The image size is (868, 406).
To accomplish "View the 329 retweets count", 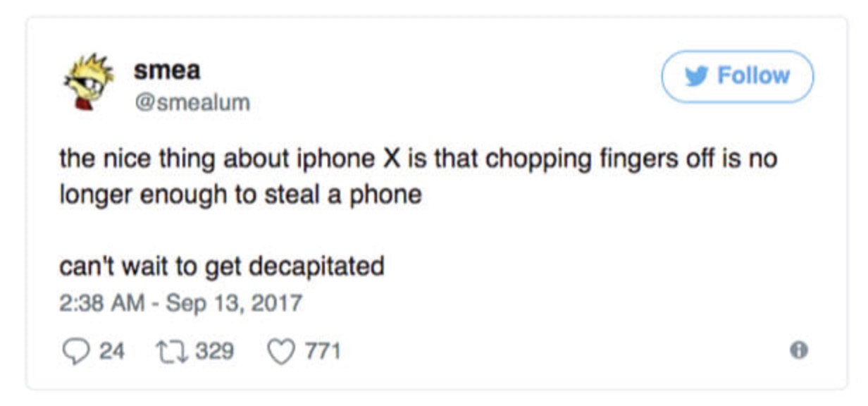I will click(x=213, y=350).
